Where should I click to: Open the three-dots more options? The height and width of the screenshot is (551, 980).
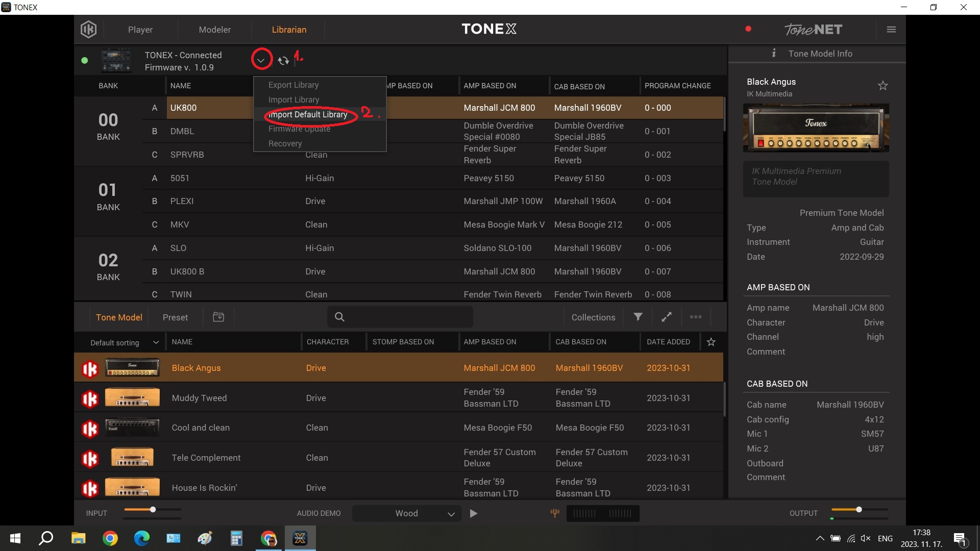point(695,317)
